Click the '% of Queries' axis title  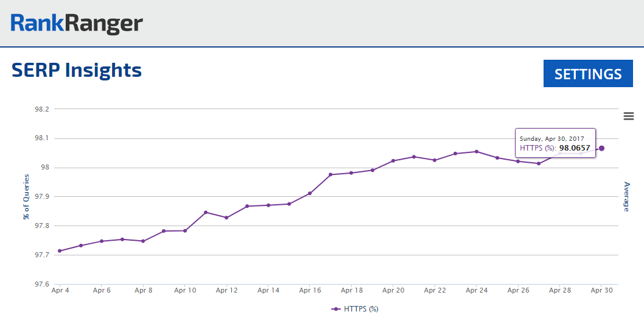(26, 196)
